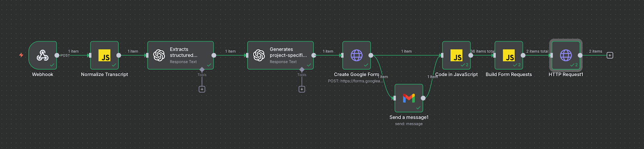
Task: Click the Build Form Requests label
Action: point(509,74)
